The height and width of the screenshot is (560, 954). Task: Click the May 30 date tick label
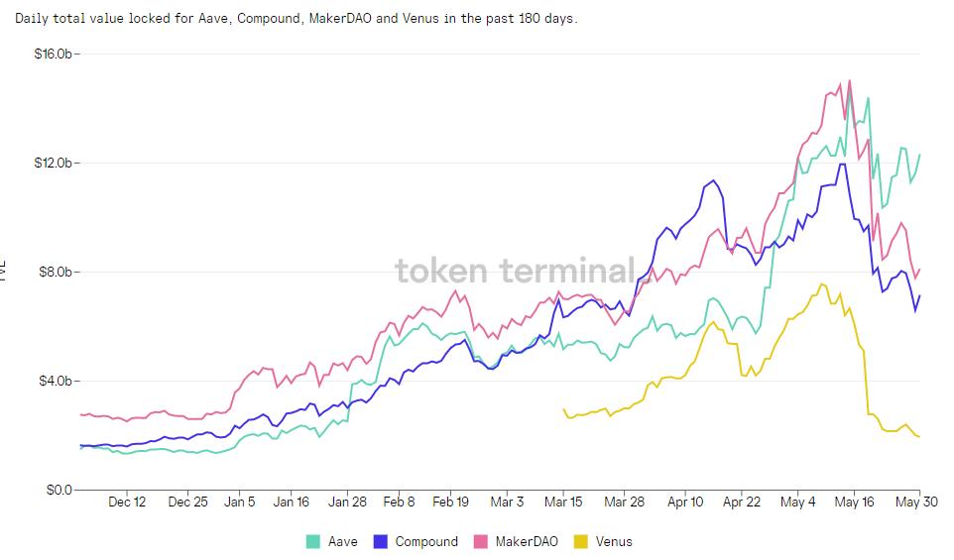(918, 503)
